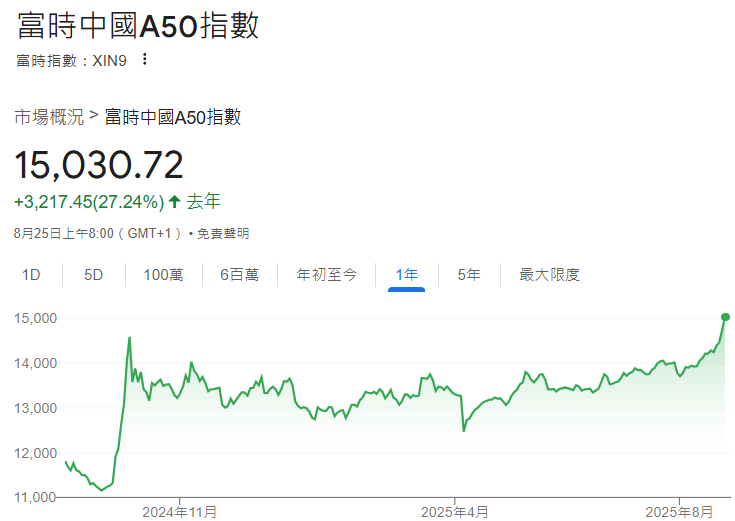Image resolution: width=735 pixels, height=521 pixels.
Task: Switch chart to the 100萬 range tab
Action: pyautogui.click(x=163, y=274)
